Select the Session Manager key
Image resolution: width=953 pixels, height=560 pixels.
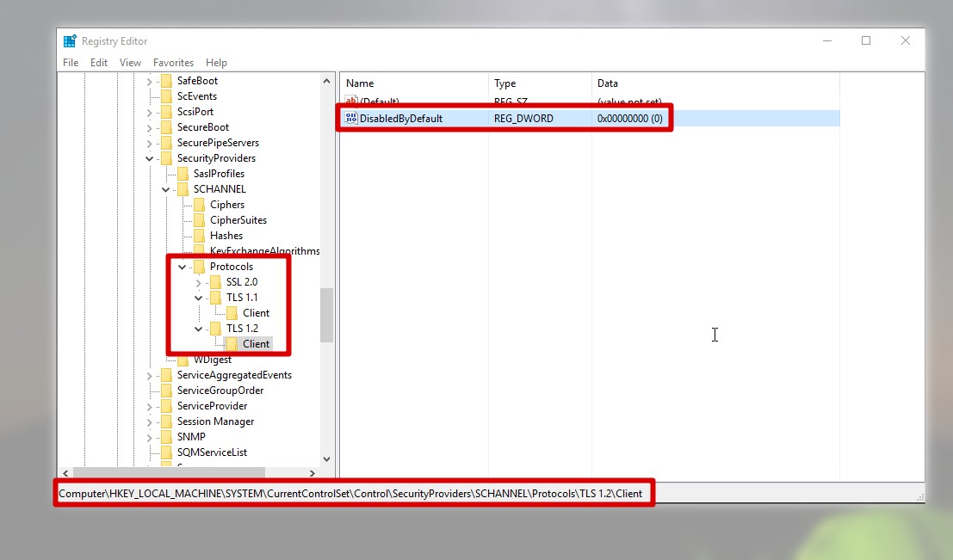(215, 422)
